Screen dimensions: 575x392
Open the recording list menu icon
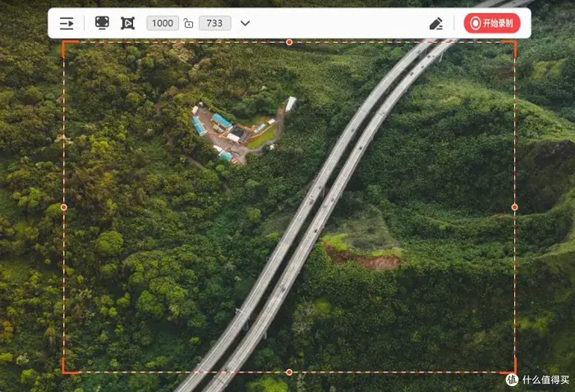[67, 23]
